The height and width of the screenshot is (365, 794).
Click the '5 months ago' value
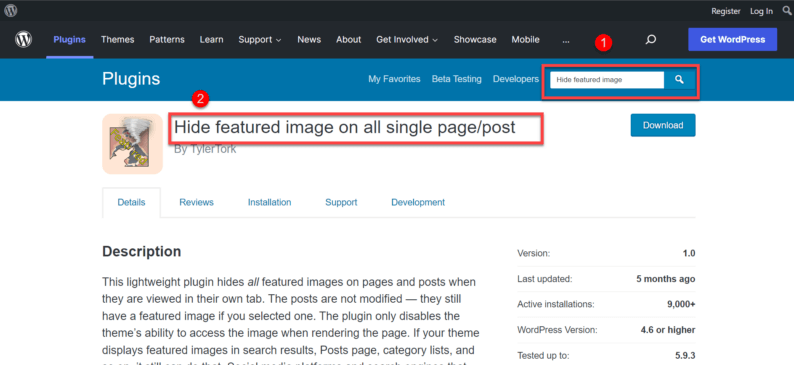click(666, 279)
